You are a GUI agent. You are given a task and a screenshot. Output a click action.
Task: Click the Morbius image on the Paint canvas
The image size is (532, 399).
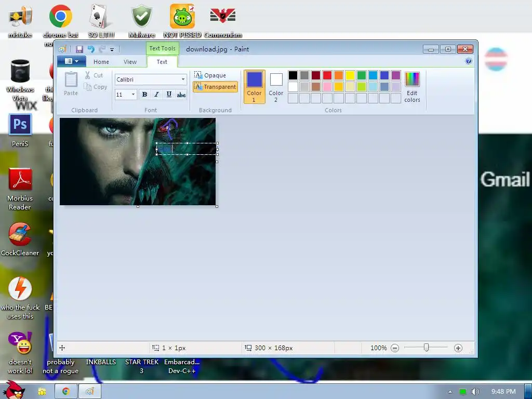(x=137, y=162)
